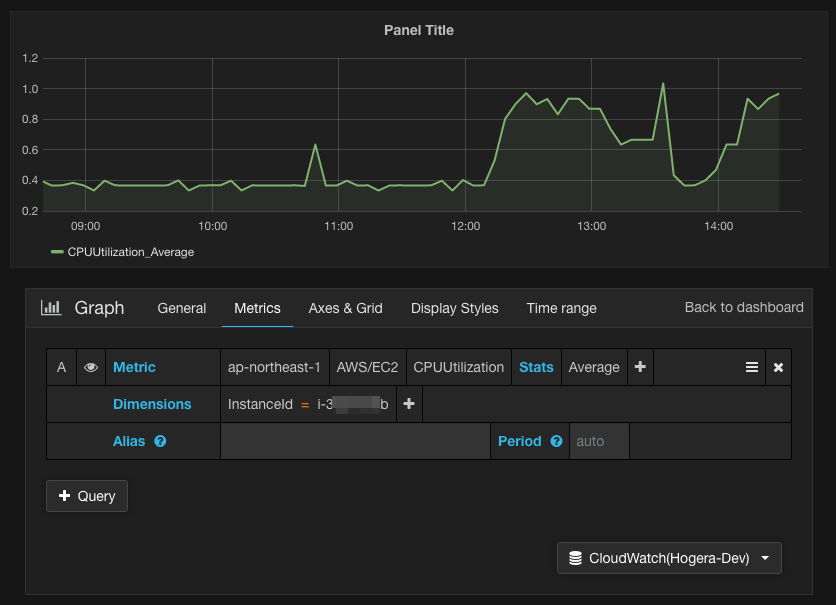
Task: Click the bar chart icon beside Graph title
Action: pyautogui.click(x=51, y=308)
